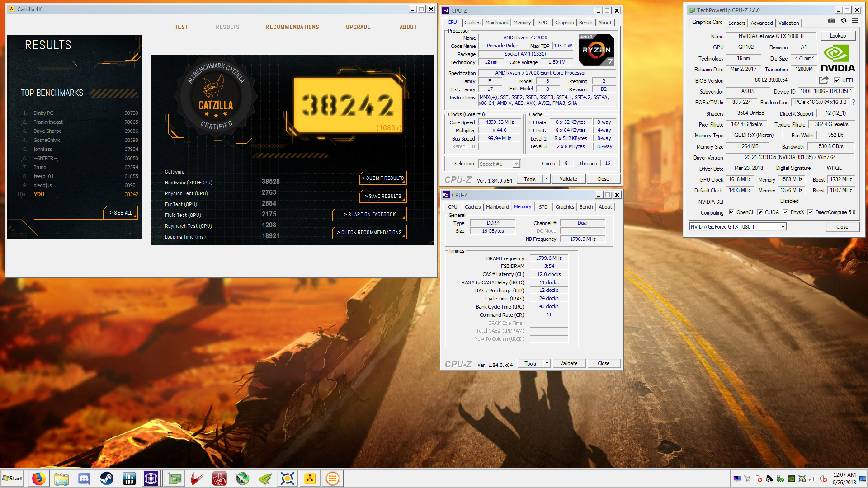The image size is (868, 488).
Task: Open the red wing icon in the taskbar
Action: click(x=197, y=479)
